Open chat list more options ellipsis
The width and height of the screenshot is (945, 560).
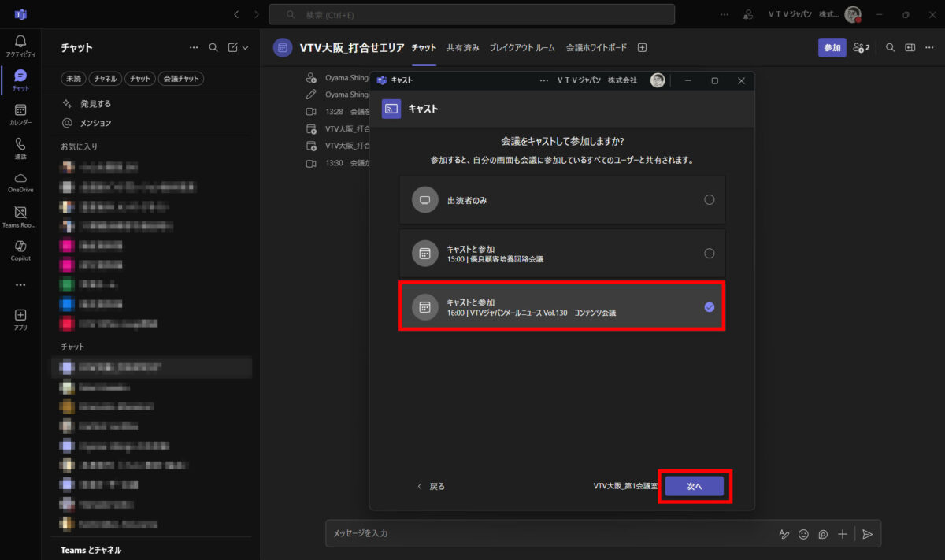pos(194,48)
